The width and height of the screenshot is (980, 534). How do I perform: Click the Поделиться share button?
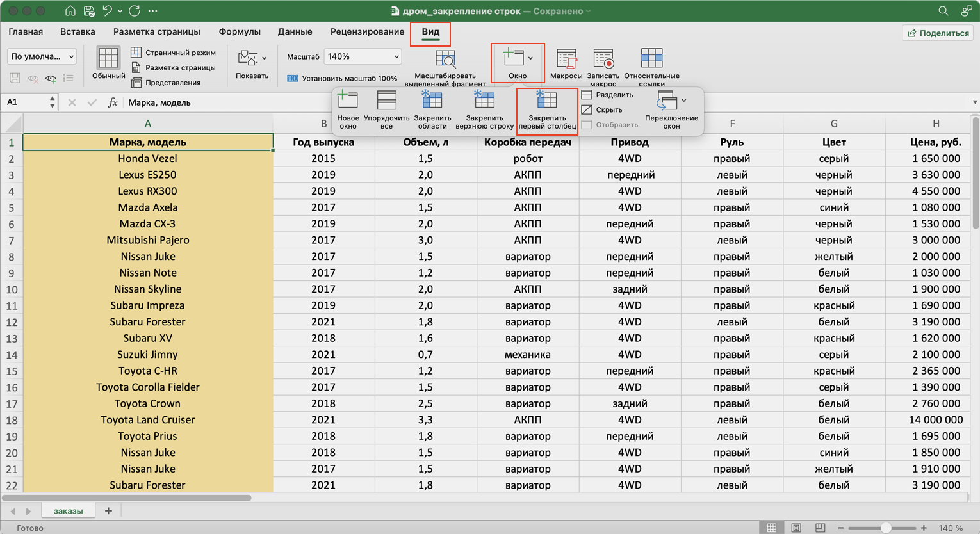938,33
